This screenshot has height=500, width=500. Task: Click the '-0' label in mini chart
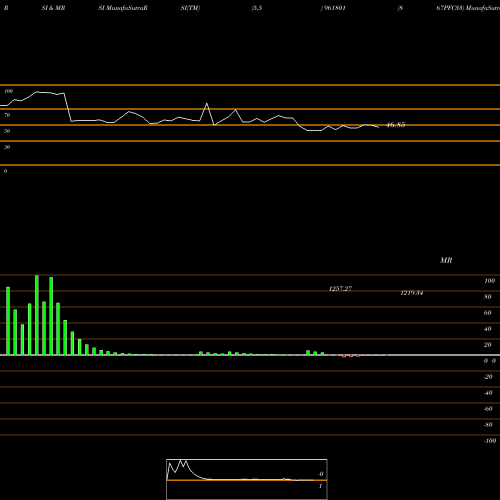click(x=321, y=474)
